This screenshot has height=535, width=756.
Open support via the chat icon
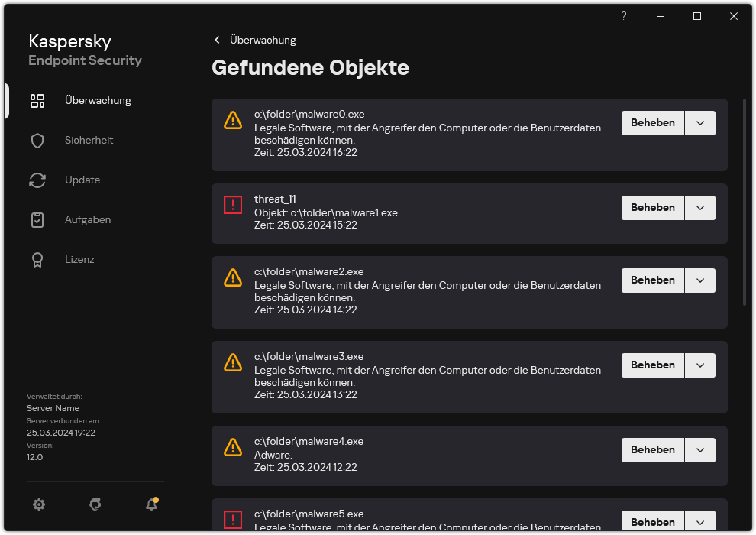click(x=95, y=504)
